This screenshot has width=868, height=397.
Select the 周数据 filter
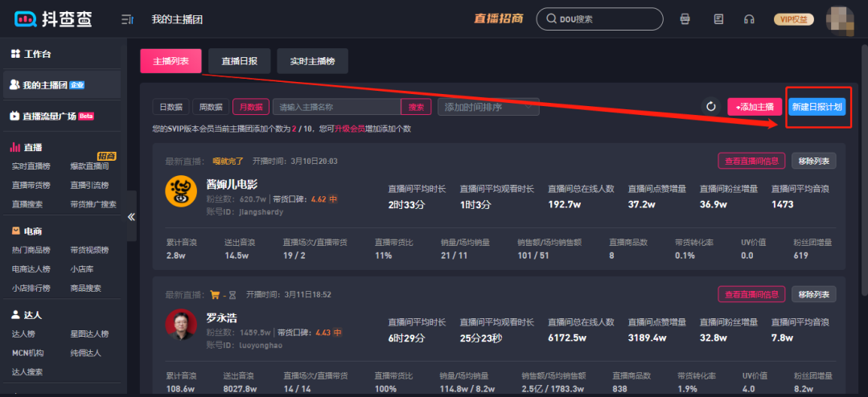click(x=211, y=107)
